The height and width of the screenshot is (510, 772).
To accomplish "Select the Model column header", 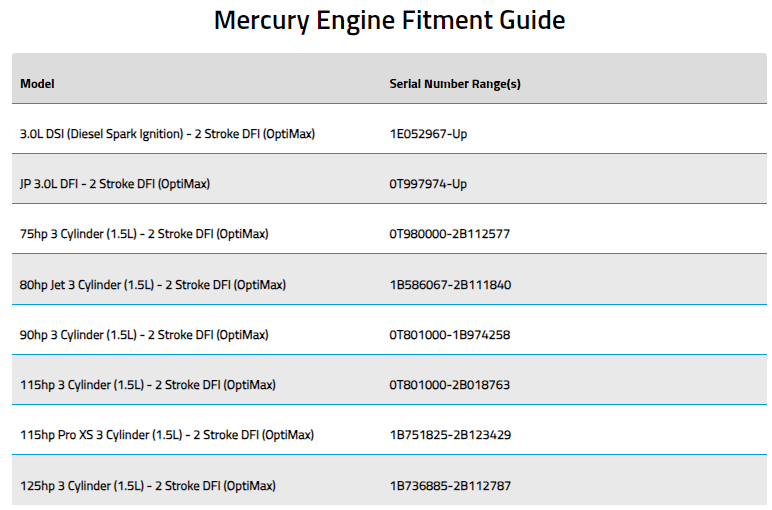I will pos(37,84).
